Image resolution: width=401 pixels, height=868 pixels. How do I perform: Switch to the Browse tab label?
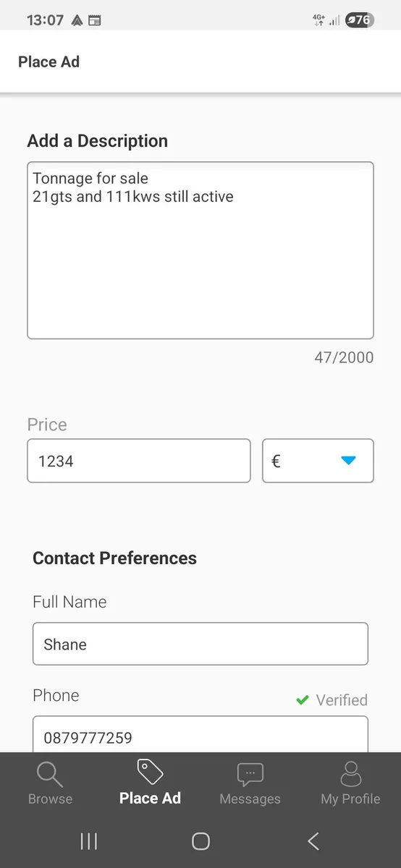[x=50, y=799]
